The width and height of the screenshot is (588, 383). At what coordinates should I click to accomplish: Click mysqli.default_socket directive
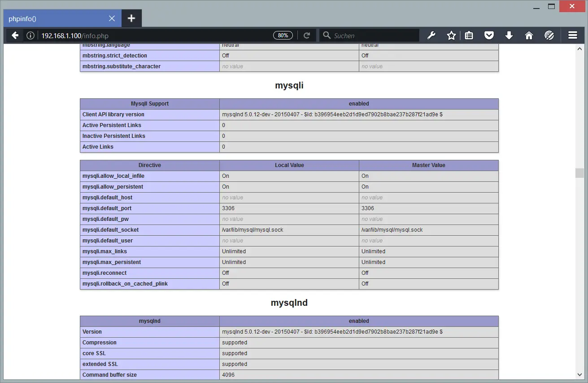[x=111, y=230]
